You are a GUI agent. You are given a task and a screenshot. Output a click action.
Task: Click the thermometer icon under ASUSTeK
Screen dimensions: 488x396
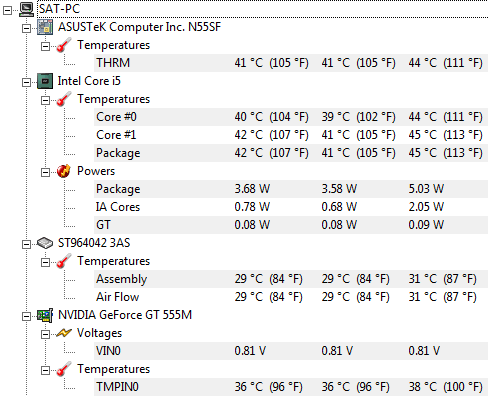pos(64,45)
